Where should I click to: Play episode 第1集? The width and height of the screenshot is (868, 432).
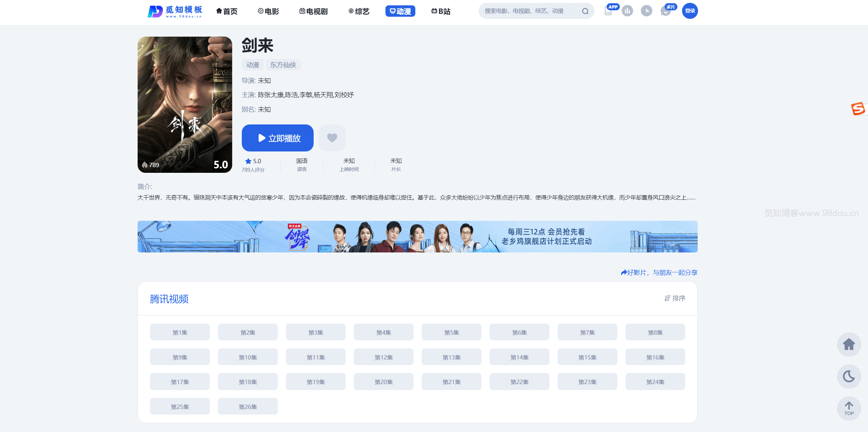[x=180, y=332]
